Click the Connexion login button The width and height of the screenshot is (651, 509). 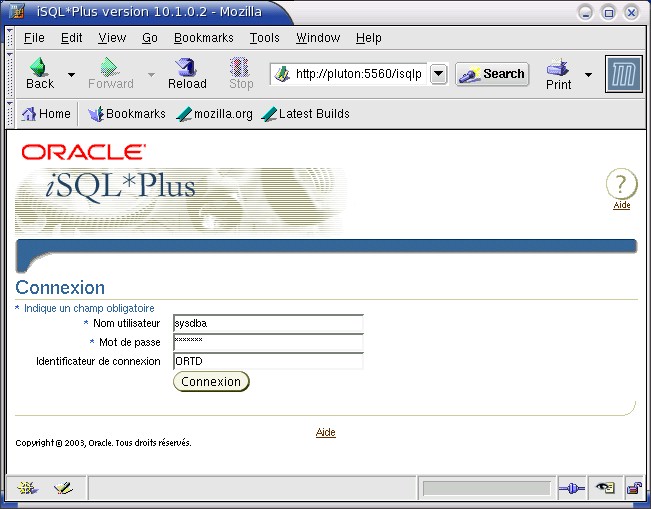[x=211, y=382]
